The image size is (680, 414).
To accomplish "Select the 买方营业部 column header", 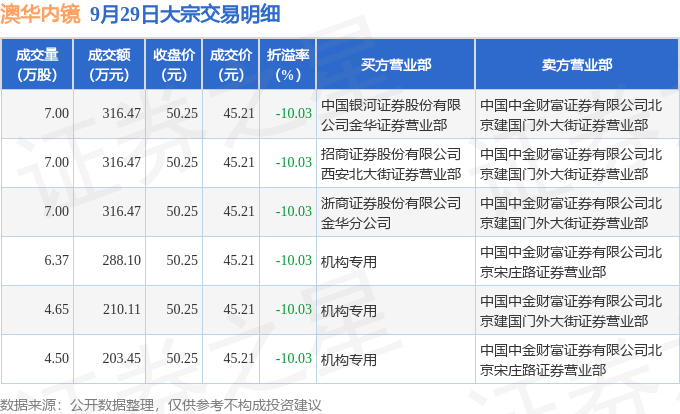I will 396,65.
